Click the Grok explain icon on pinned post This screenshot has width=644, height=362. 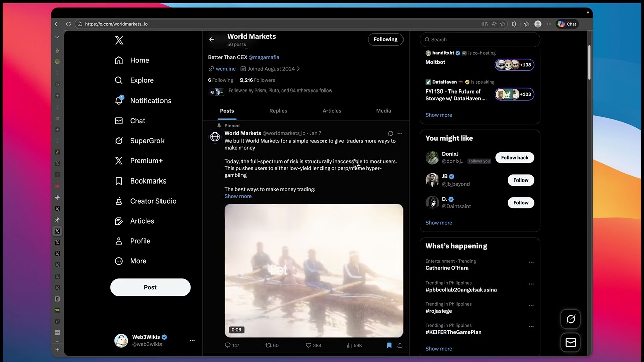click(391, 133)
